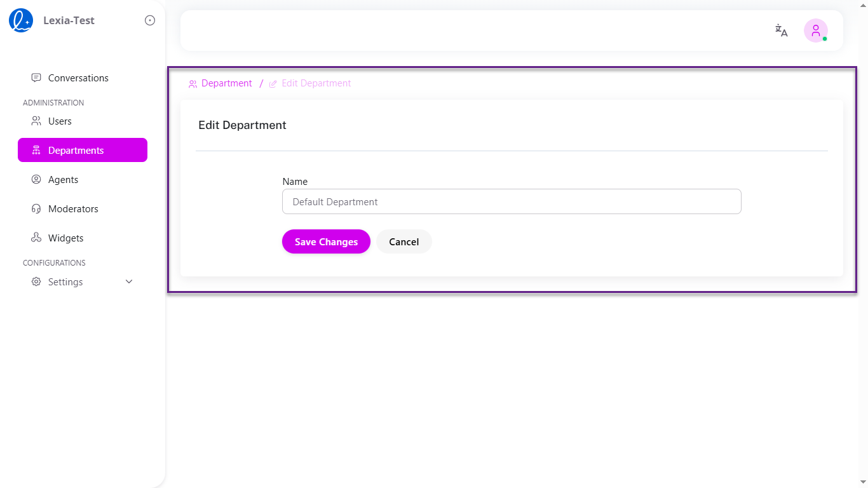Click the Lexia logo icon
The image size is (868, 488).
click(21, 20)
